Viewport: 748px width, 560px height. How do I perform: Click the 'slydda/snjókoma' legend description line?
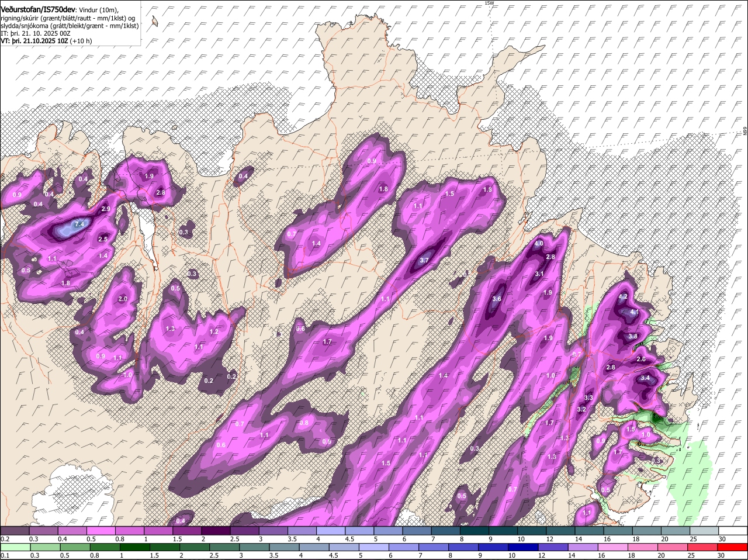pyautogui.click(x=70, y=26)
